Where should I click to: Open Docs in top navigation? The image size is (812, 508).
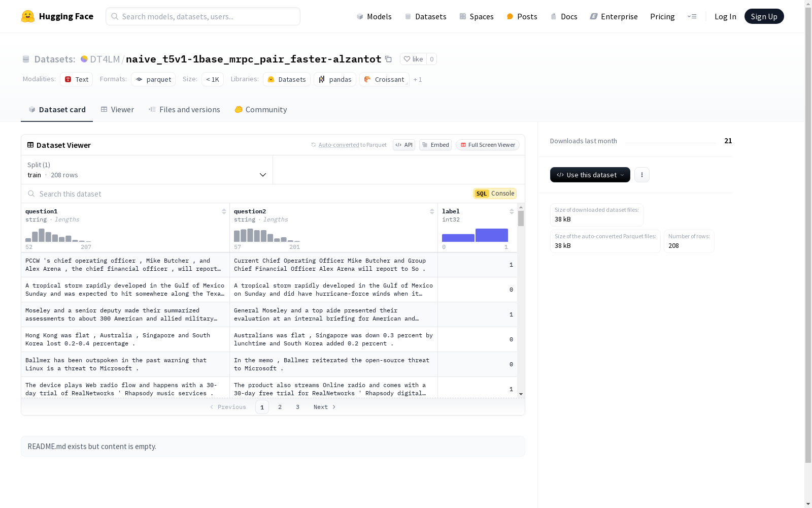click(564, 16)
